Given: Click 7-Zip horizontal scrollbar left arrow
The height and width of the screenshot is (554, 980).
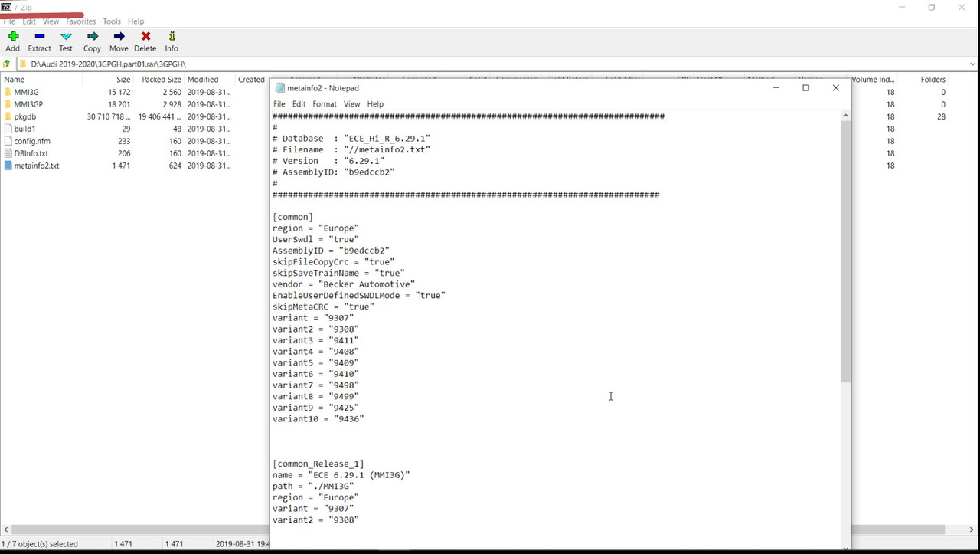Looking at the screenshot, I should coord(6,529).
